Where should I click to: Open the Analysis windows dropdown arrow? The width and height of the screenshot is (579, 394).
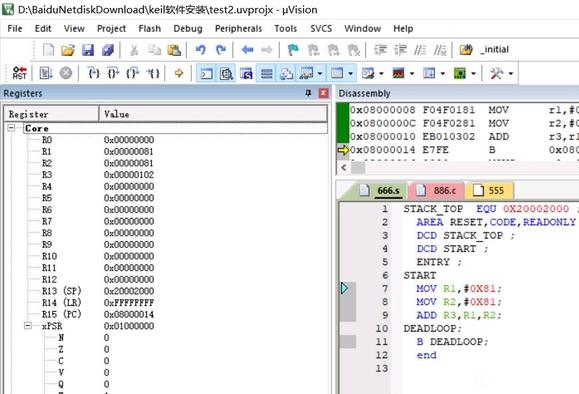tap(412, 73)
